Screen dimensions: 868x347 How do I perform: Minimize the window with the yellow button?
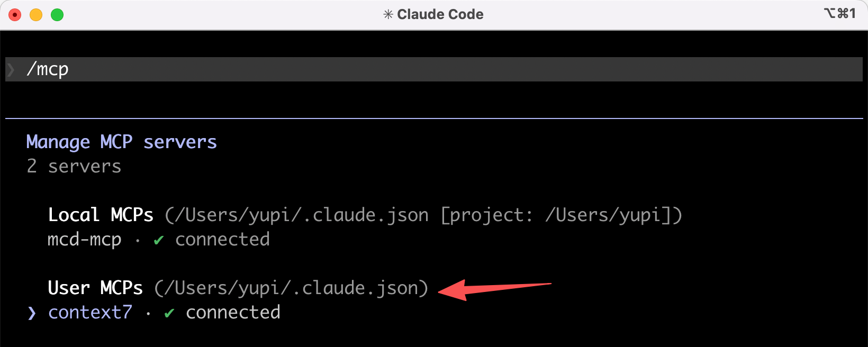point(36,15)
